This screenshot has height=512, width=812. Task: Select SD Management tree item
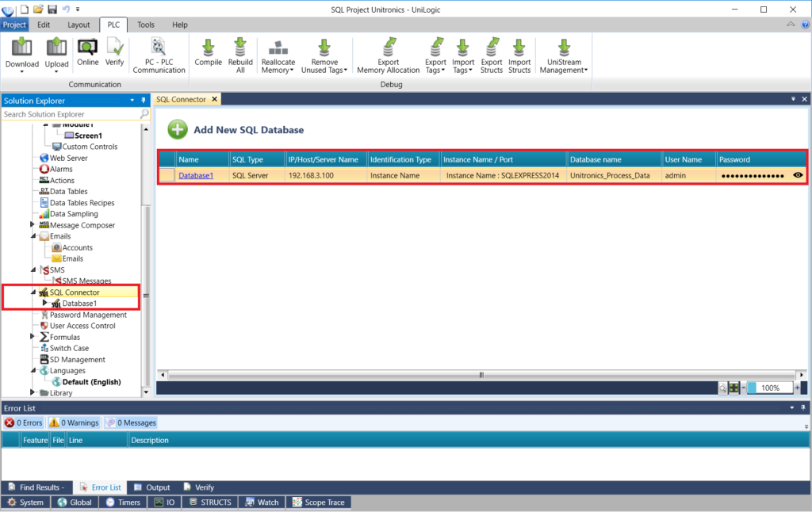pyautogui.click(x=72, y=359)
